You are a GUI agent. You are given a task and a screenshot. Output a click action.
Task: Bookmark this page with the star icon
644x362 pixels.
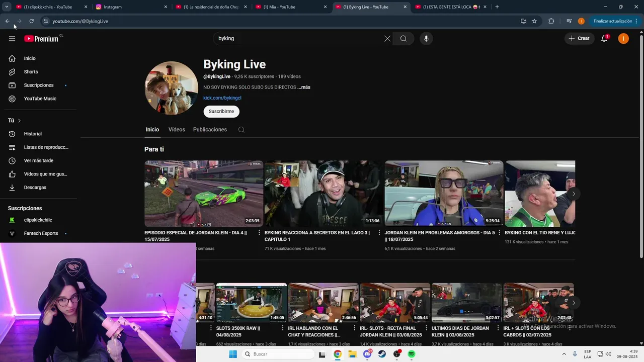[534, 21]
